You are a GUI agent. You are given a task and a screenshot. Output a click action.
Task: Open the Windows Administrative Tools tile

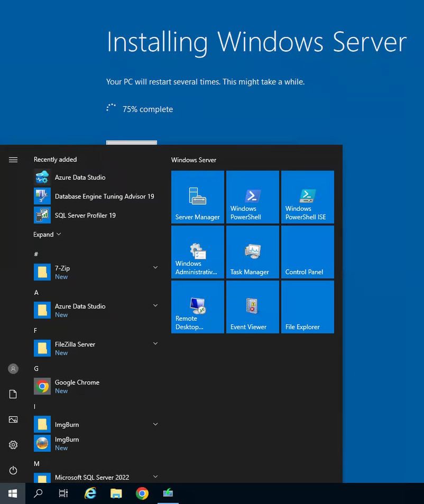click(198, 252)
